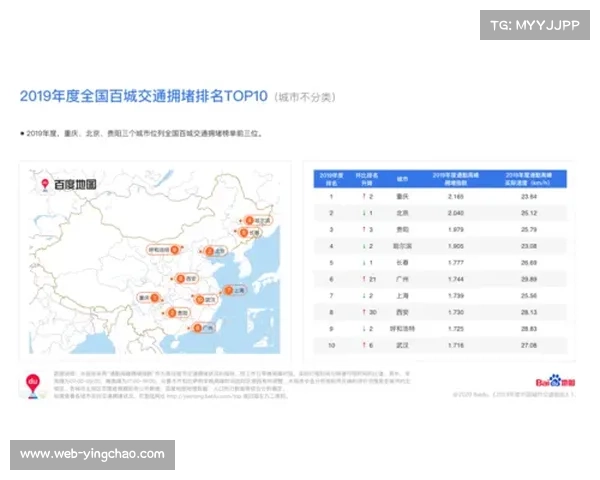Click the 贵阳 city cell in the table

(x=402, y=229)
